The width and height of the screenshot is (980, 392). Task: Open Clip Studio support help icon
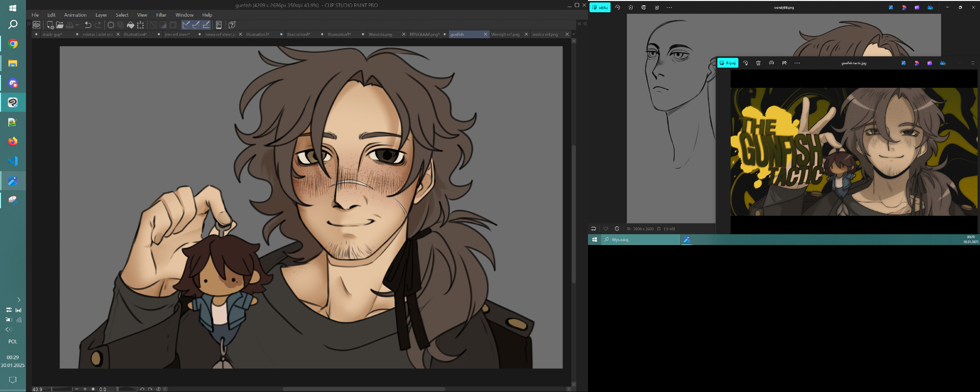click(232, 24)
